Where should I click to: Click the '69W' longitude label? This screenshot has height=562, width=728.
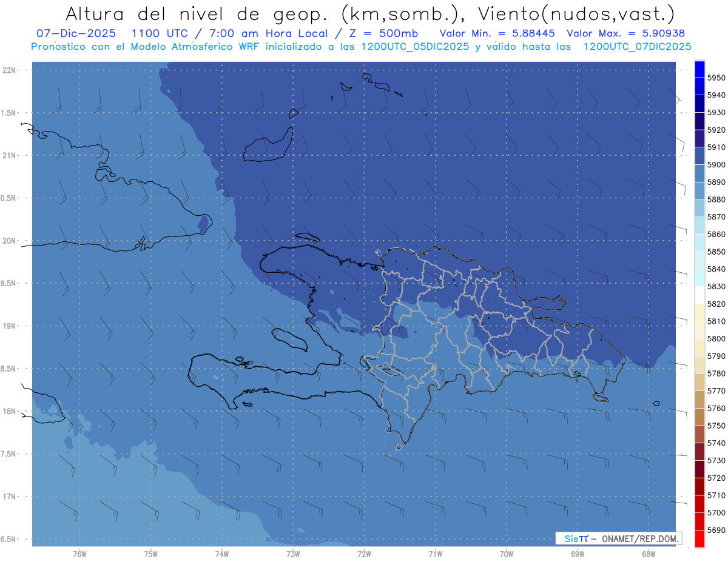tap(578, 554)
